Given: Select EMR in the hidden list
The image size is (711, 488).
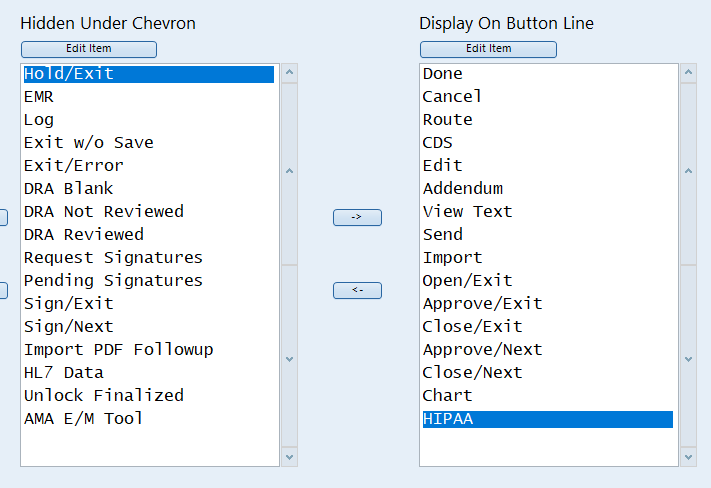Looking at the screenshot, I should [39, 97].
